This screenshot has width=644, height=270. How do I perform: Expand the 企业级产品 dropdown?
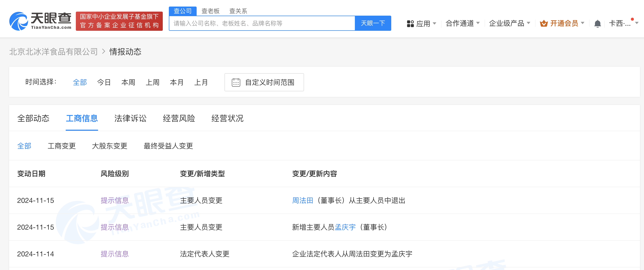click(x=510, y=23)
